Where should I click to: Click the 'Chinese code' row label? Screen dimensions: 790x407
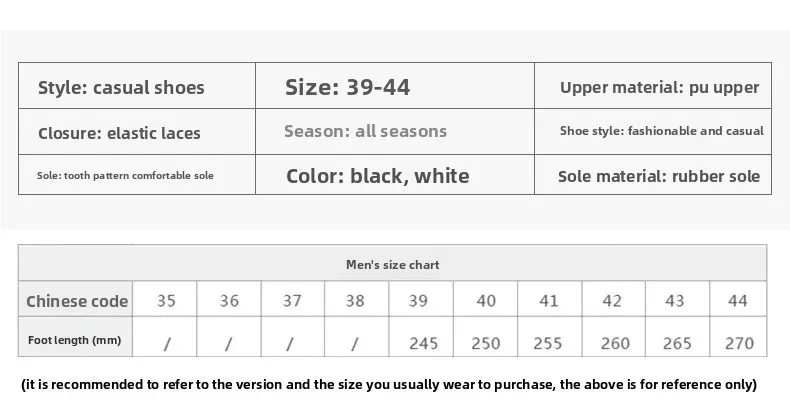(76, 299)
